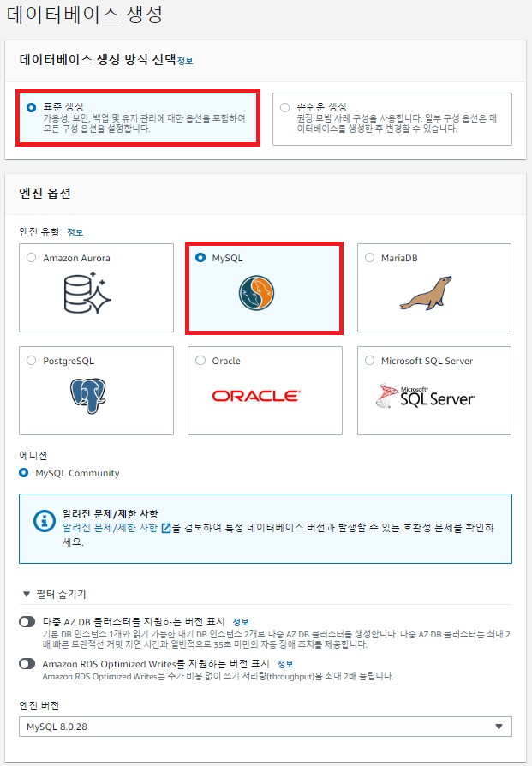Select the 표준 생성 radio option
The width and height of the screenshot is (532, 766).
pos(31,107)
